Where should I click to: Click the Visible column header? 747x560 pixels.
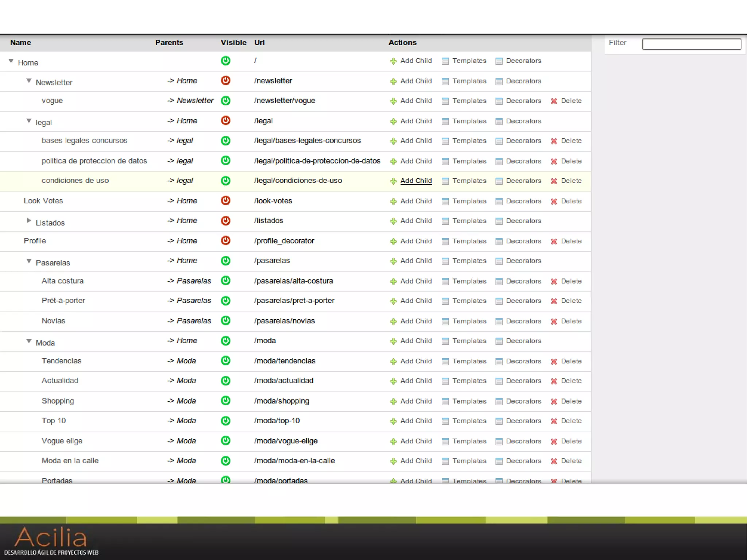tap(233, 42)
